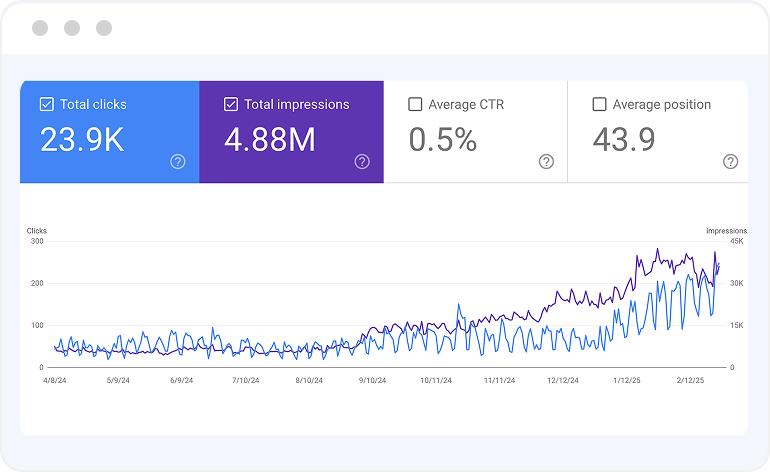The image size is (770, 472).
Task: Click the first gray window dot
Action: tap(40, 28)
